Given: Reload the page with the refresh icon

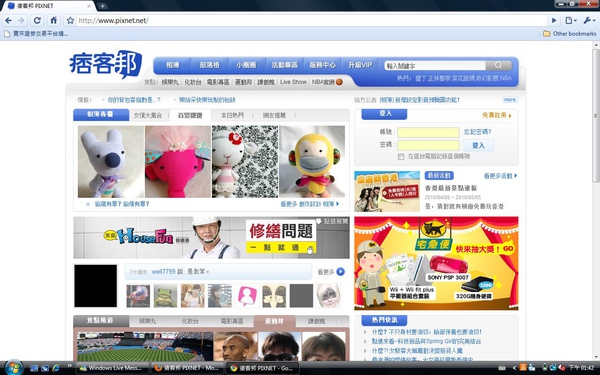Looking at the screenshot, I should pyautogui.click(x=37, y=20).
